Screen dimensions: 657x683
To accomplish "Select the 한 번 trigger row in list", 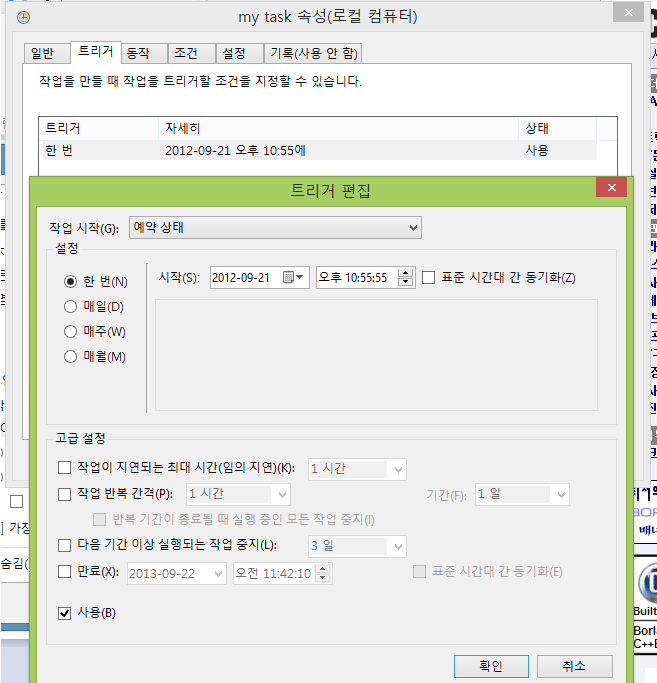I will click(x=300, y=150).
